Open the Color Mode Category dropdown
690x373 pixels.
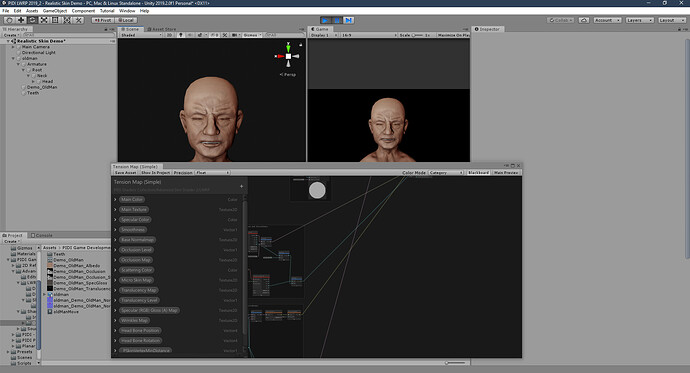coord(446,173)
